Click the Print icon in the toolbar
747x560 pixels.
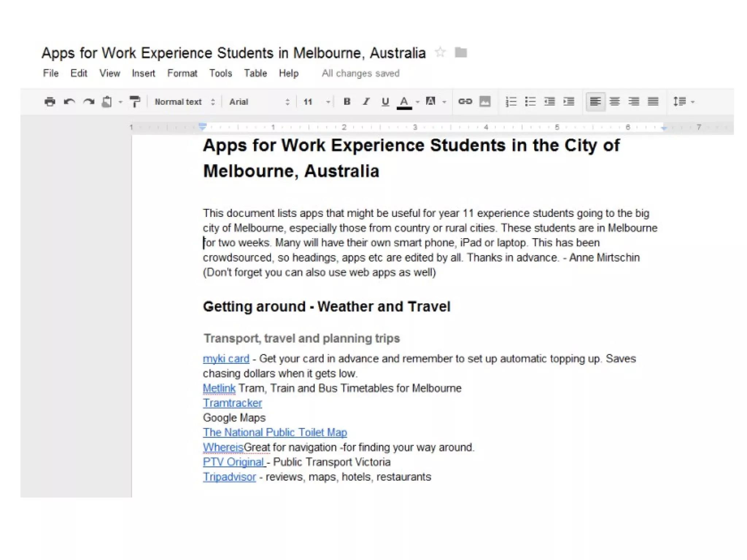tap(50, 102)
